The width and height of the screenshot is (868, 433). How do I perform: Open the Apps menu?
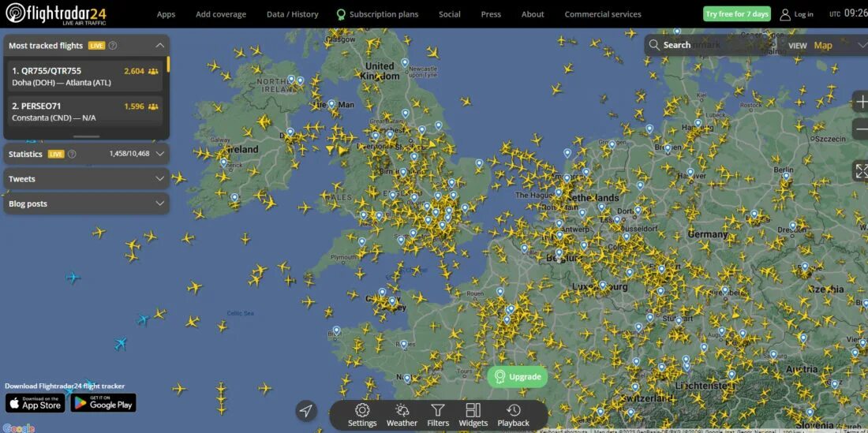click(x=166, y=14)
